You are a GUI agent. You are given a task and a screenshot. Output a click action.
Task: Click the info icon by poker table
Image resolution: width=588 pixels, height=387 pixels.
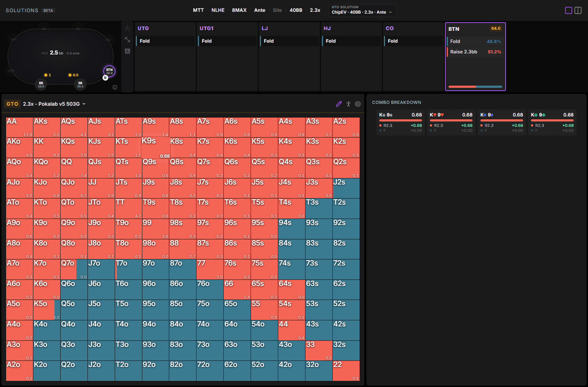(x=115, y=87)
